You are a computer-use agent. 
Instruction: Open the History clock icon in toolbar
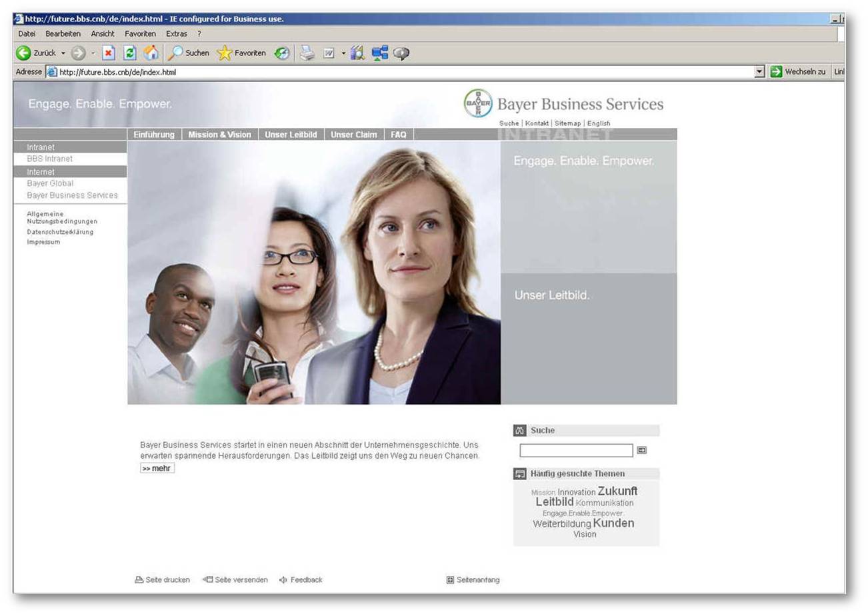click(x=282, y=53)
